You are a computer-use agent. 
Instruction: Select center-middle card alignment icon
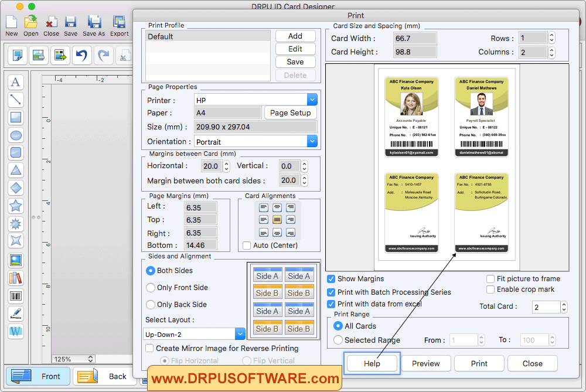point(277,220)
